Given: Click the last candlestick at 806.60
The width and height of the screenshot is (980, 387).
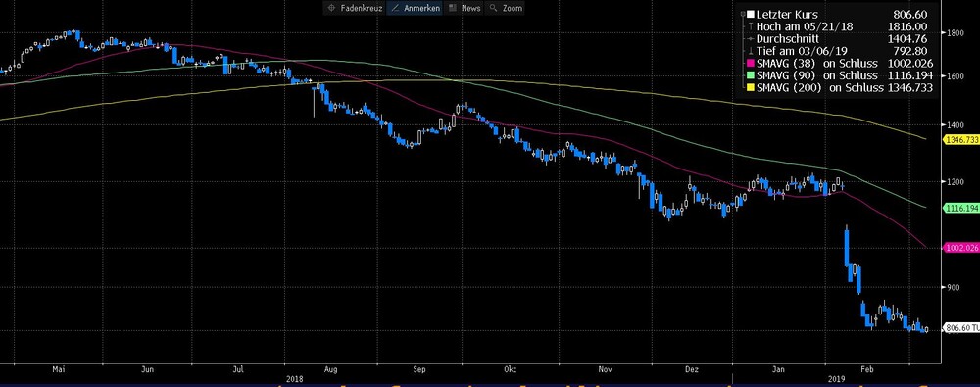Looking at the screenshot, I should point(926,329).
